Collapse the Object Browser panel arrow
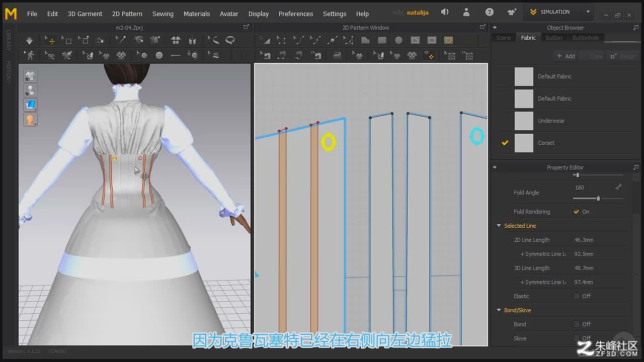The image size is (644, 362). (x=495, y=28)
